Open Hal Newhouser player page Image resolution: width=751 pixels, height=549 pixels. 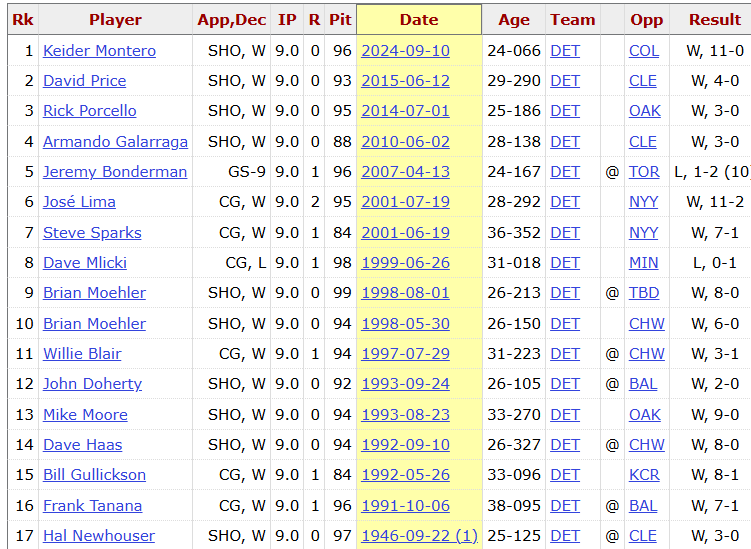tap(99, 536)
